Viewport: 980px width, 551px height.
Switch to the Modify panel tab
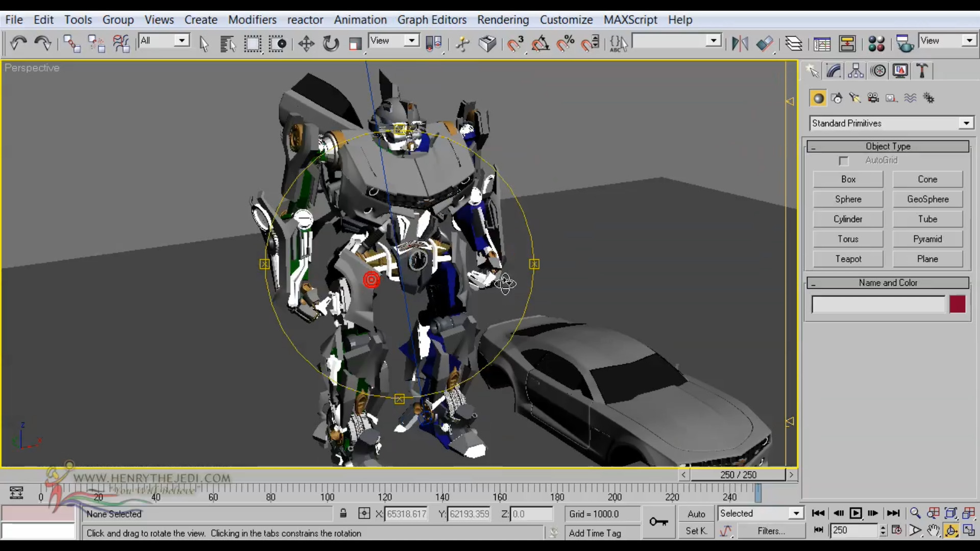(x=834, y=71)
